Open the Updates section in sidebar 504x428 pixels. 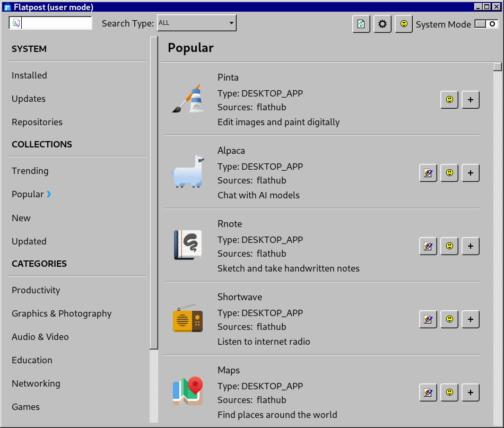coord(29,99)
